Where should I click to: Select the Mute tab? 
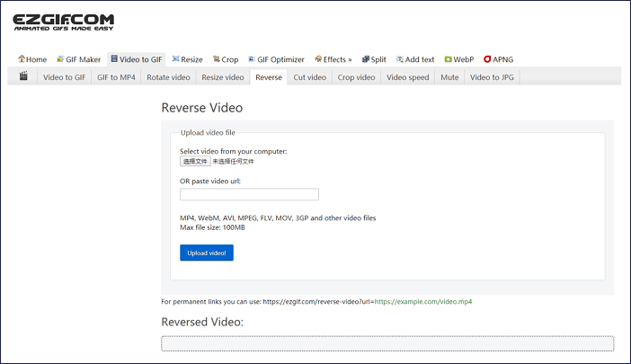449,77
